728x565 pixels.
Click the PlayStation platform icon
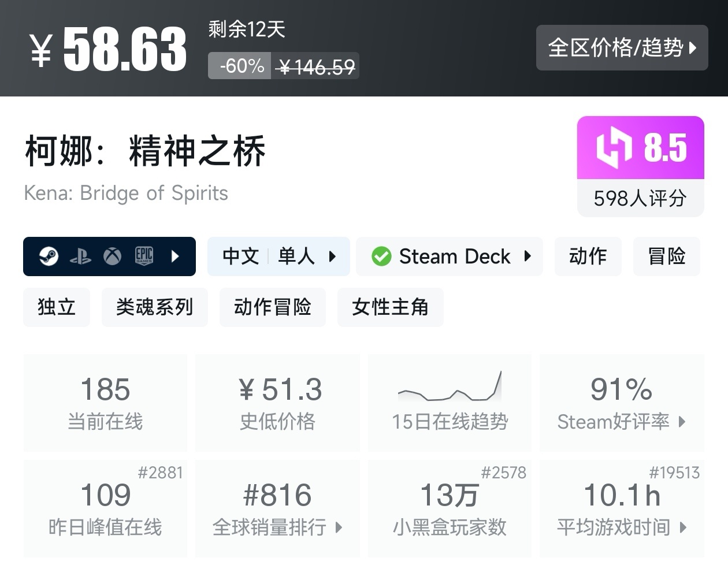click(x=80, y=257)
